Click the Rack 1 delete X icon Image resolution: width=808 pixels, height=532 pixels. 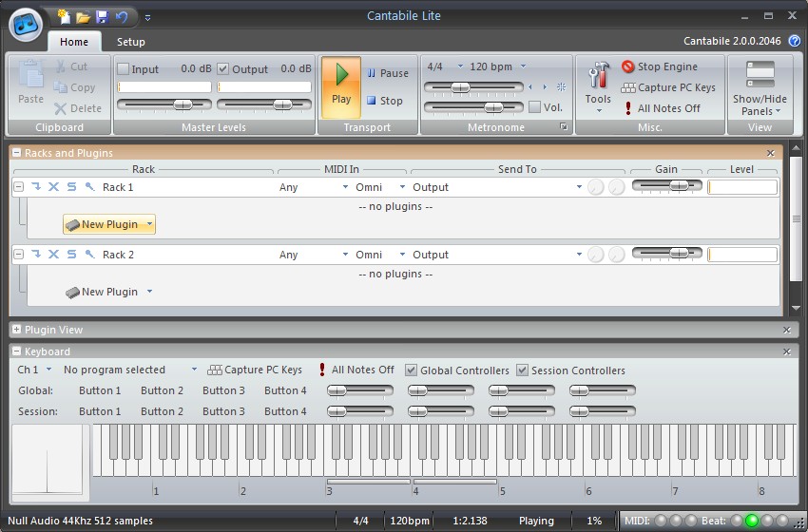pos(53,186)
